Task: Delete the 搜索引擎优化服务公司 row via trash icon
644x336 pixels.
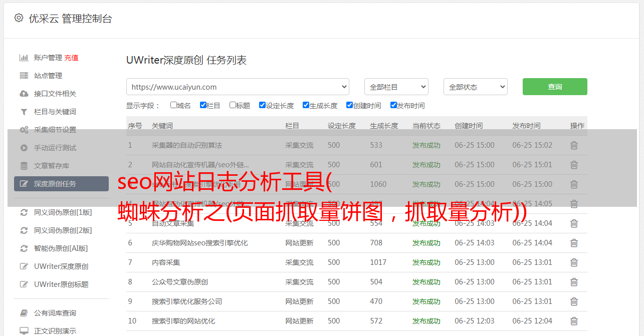Action: (x=574, y=301)
